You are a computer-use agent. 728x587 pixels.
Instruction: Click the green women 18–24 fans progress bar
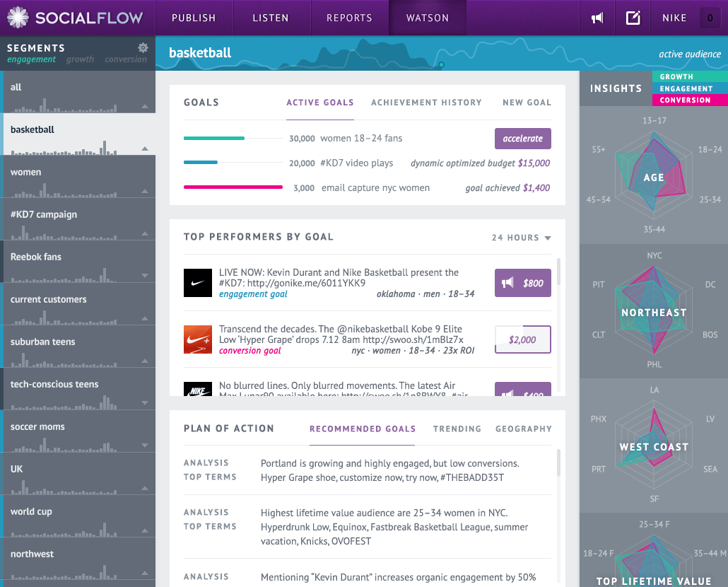click(214, 139)
